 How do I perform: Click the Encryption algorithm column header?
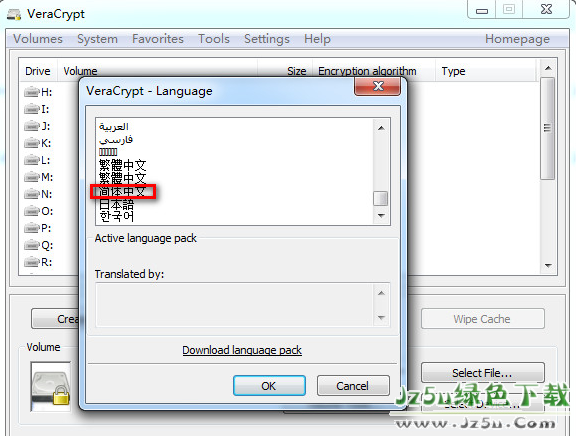[x=374, y=71]
